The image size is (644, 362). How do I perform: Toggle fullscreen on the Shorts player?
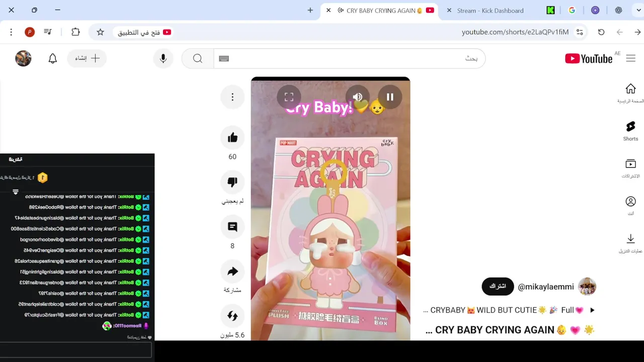(x=289, y=97)
